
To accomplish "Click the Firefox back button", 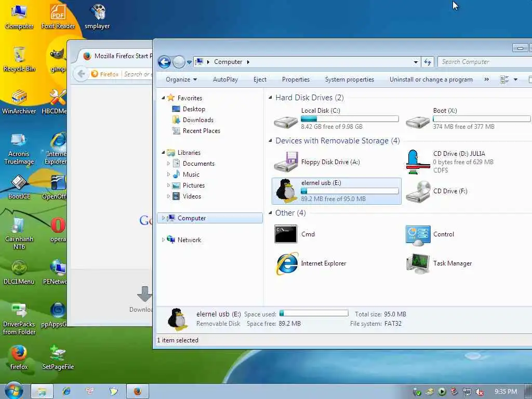I will coord(81,74).
